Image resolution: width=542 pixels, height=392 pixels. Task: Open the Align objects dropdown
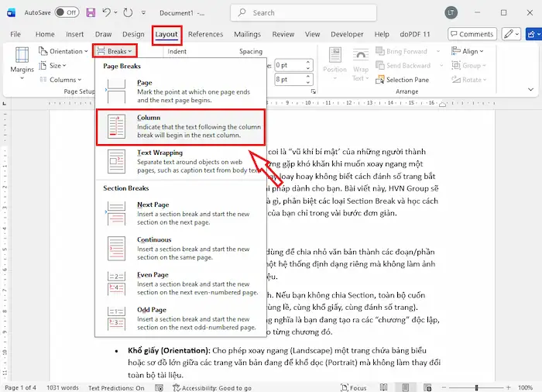(470, 52)
